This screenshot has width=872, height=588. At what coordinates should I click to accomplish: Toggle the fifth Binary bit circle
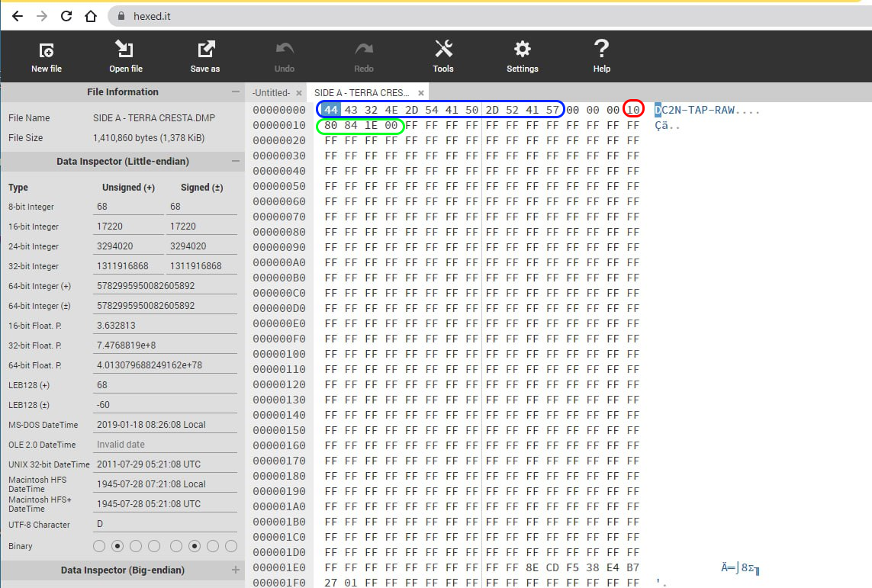[x=176, y=546]
